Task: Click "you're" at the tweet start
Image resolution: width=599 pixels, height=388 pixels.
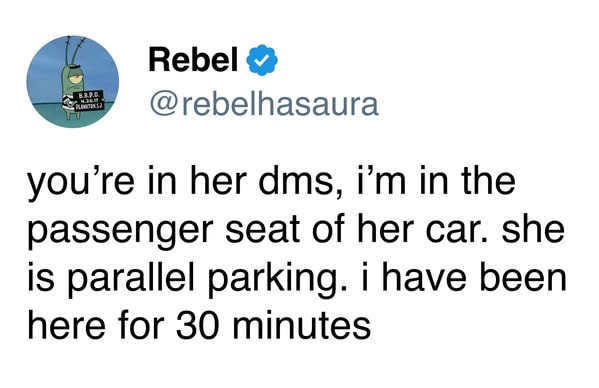Action: pyautogui.click(x=81, y=184)
